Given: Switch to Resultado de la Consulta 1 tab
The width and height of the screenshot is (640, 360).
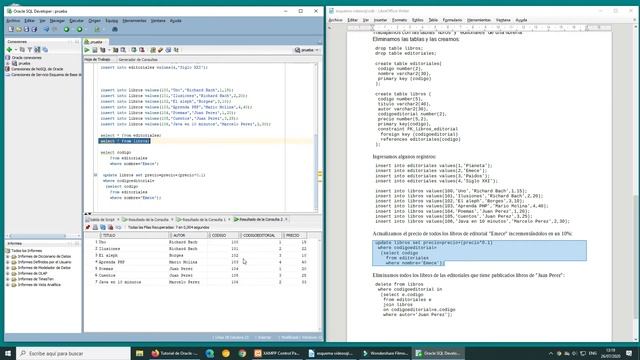Looking at the screenshot, I should 204,220.
